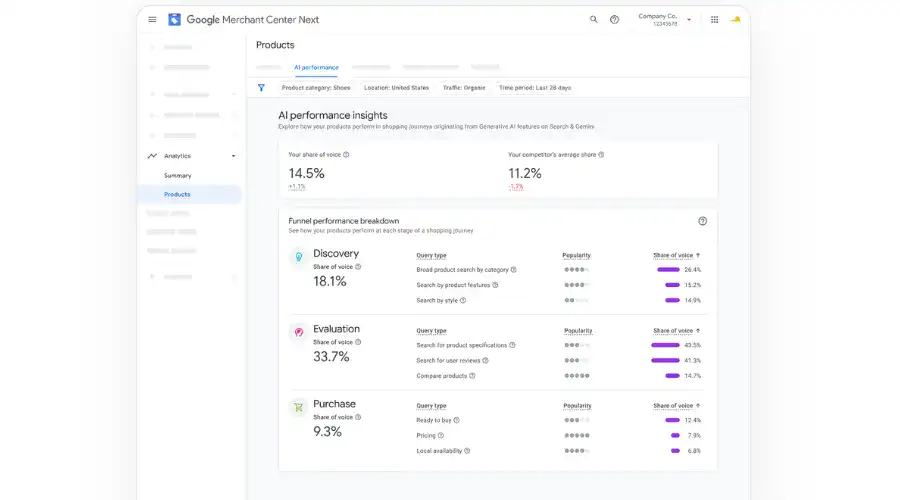Click info icon for Search for product specifications
900x500 pixels.
tap(513, 345)
